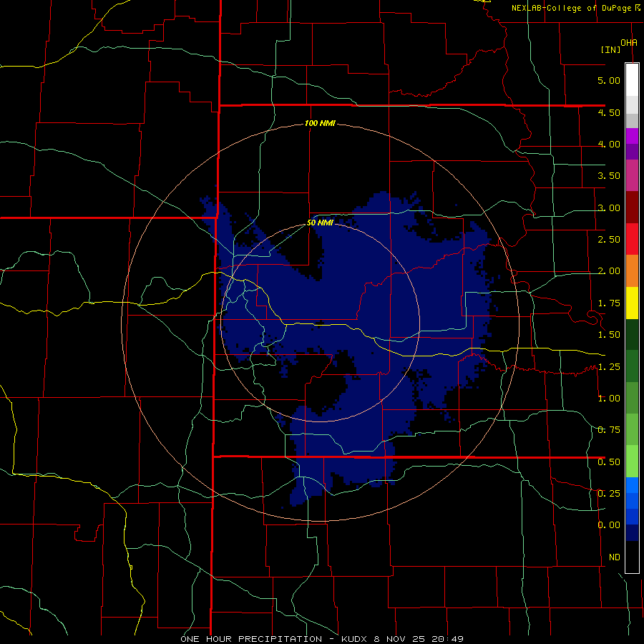Click the 3.00 legend value
The height and width of the screenshot is (644, 644).
[609, 208]
